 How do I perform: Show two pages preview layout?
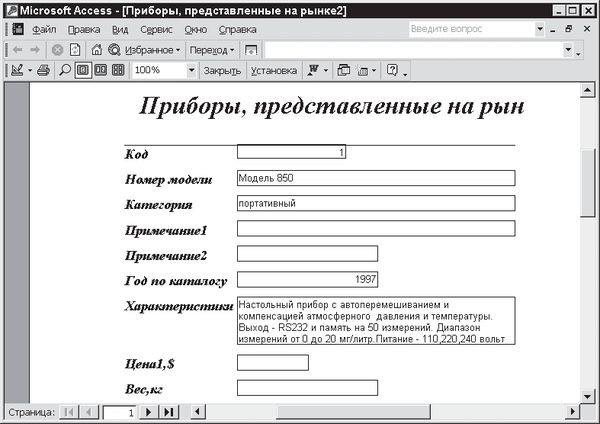[x=101, y=70]
